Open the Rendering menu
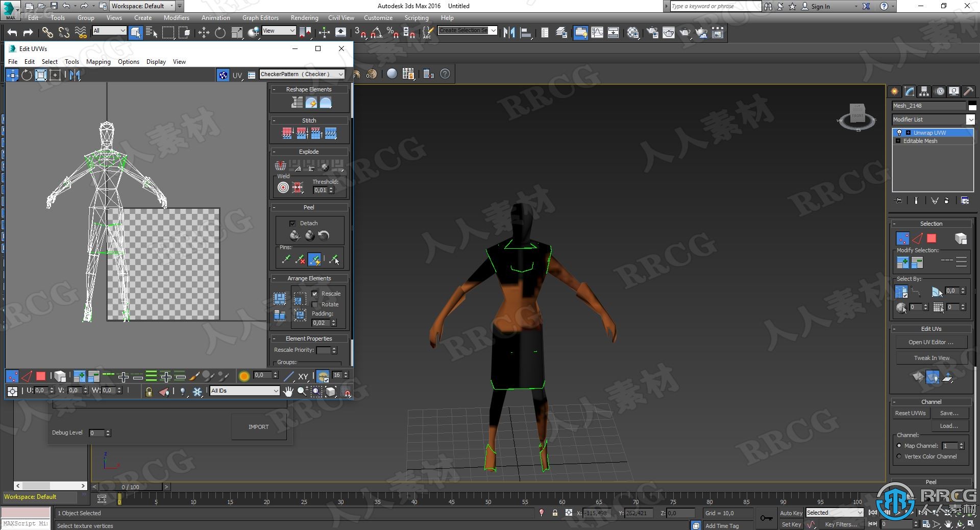The height and width of the screenshot is (530, 980). (x=304, y=17)
